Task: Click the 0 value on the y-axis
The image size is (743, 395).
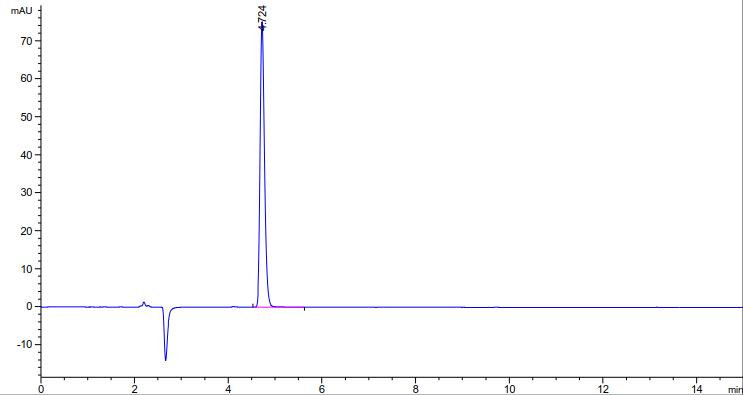Action: pos(30,306)
